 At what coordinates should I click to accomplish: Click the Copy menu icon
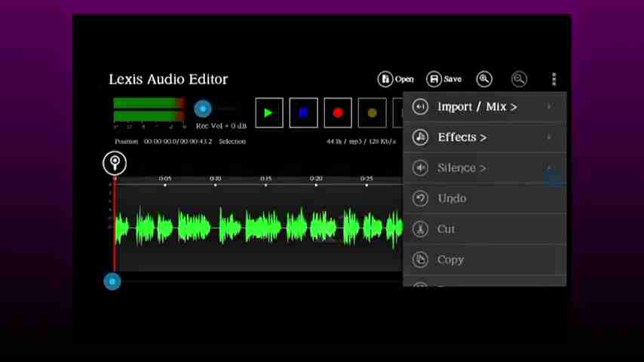pyautogui.click(x=420, y=259)
